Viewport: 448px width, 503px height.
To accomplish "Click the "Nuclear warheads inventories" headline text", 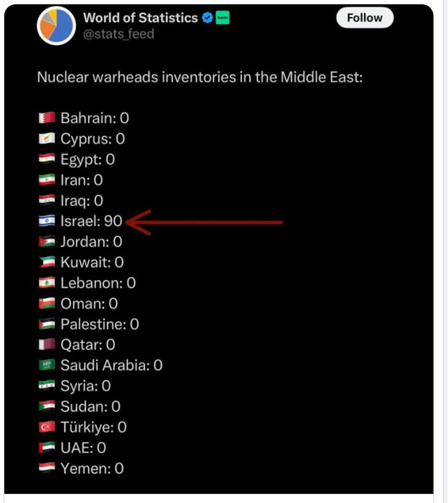I will coord(200,78).
